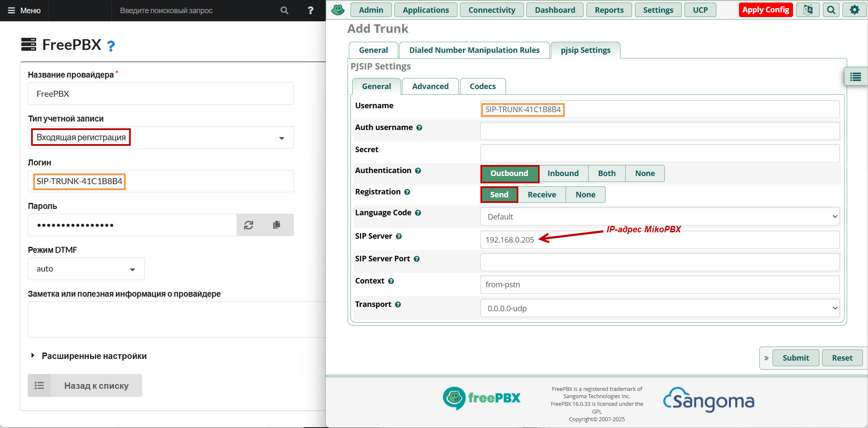868x428 pixels.
Task: Open the floating list menu icon
Action: 855,77
